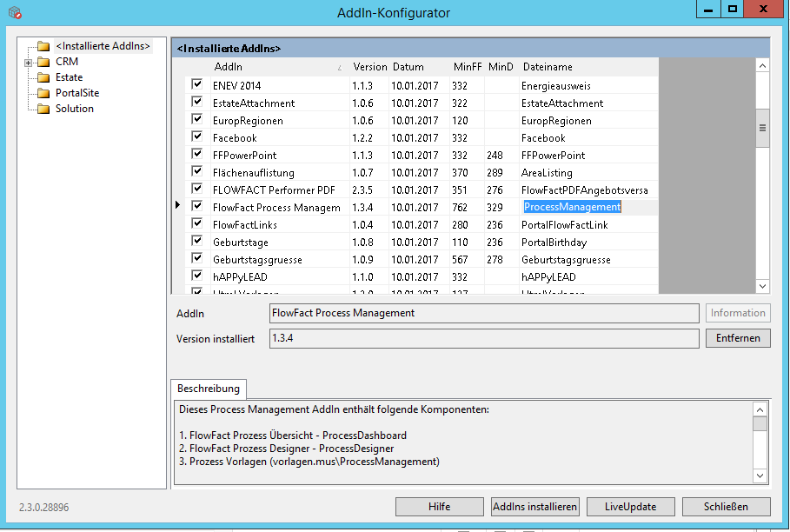Toggle the EstateAttachment checkbox
This screenshot has width=790, height=532.
pyautogui.click(x=197, y=102)
